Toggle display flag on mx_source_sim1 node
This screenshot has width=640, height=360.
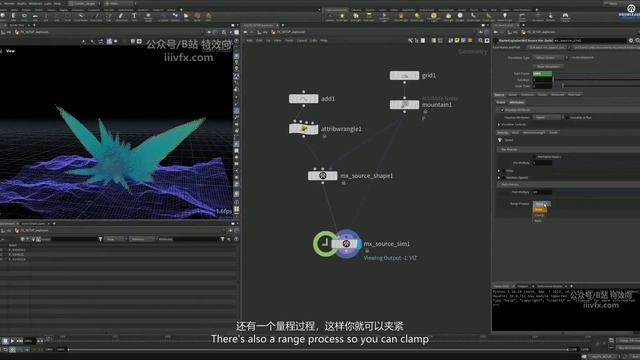[359, 244]
